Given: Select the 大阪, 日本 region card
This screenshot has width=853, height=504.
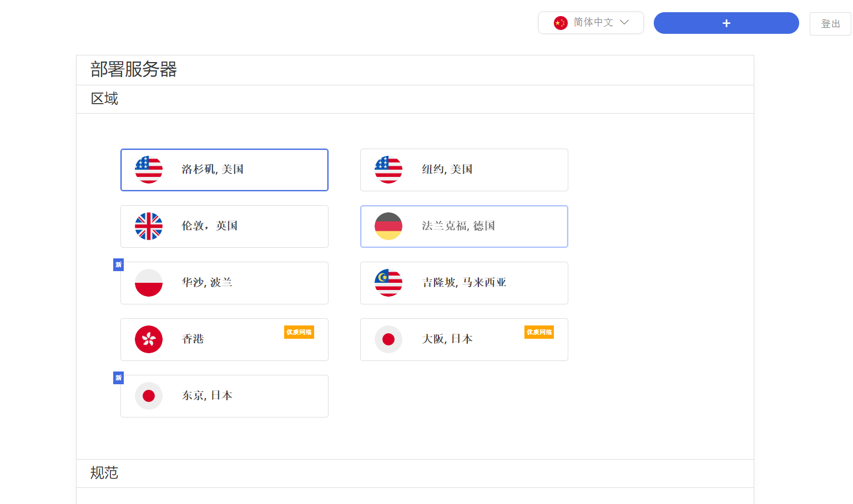Looking at the screenshot, I should click(x=464, y=339).
